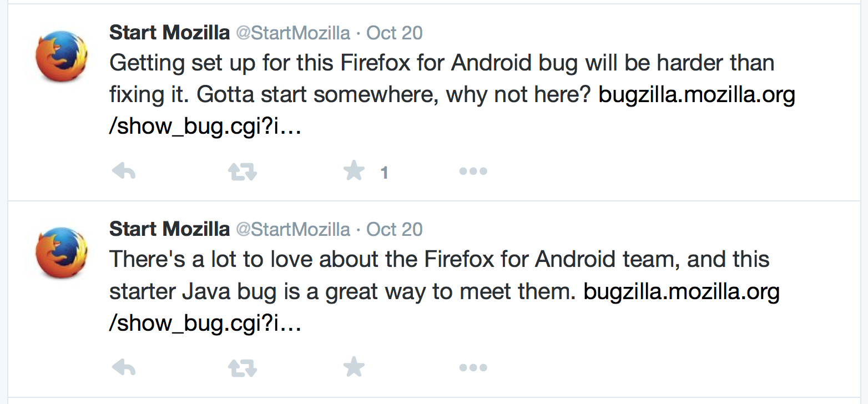Reply to the "Getting set up" tweet
The width and height of the screenshot is (868, 404).
124,171
